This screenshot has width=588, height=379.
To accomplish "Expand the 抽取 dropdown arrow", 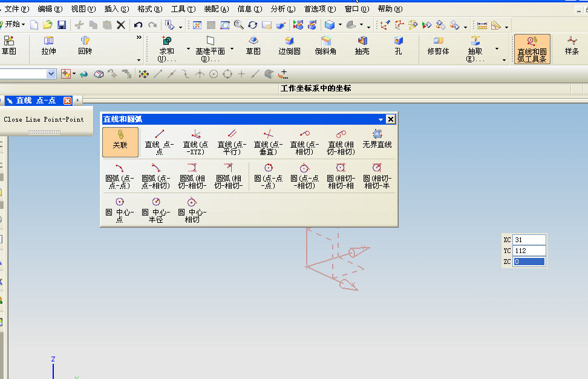I will click(497, 49).
